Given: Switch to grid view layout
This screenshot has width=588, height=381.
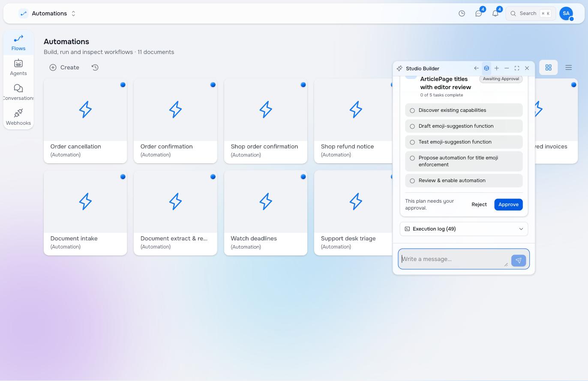Looking at the screenshot, I should click(x=548, y=67).
